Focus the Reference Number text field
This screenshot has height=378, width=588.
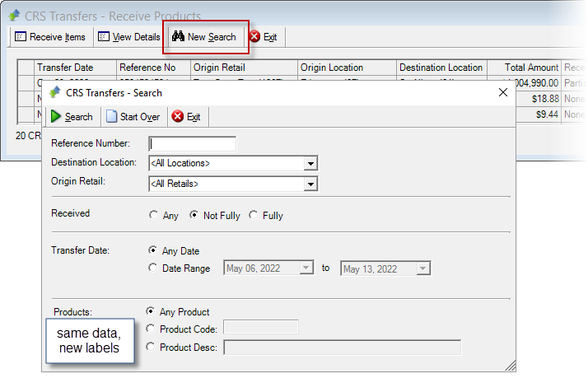pyautogui.click(x=193, y=143)
